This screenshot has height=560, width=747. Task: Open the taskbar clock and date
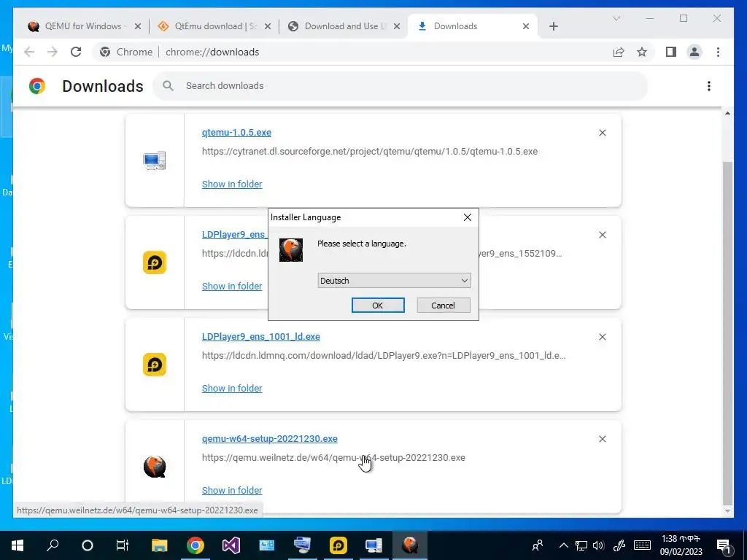(x=681, y=545)
